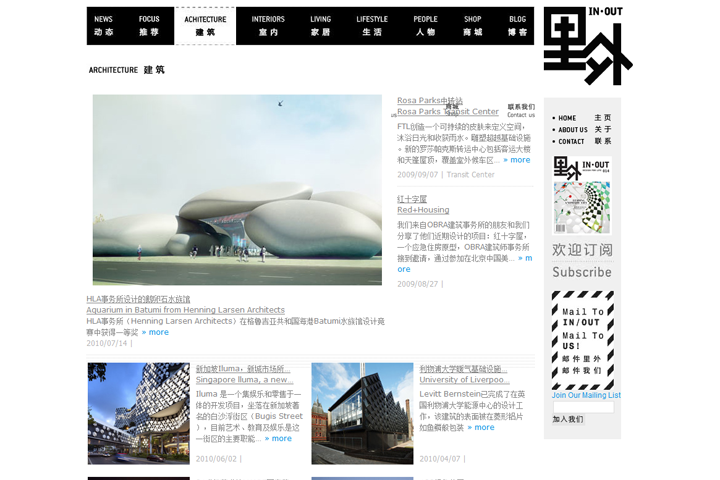Image resolution: width=720 pixels, height=480 pixels.
Task: Click the Join Our Mailing List link
Action: coord(586,395)
